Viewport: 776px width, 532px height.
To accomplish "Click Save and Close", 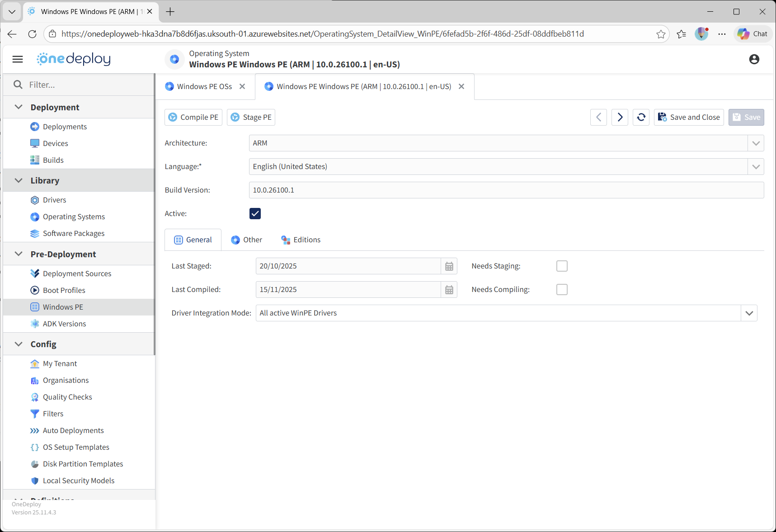I will 688,118.
